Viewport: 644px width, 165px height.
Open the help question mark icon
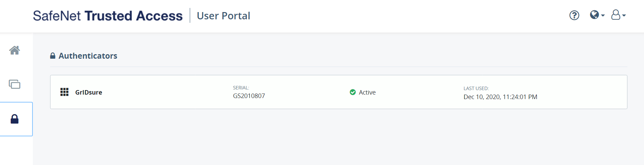coord(574,15)
